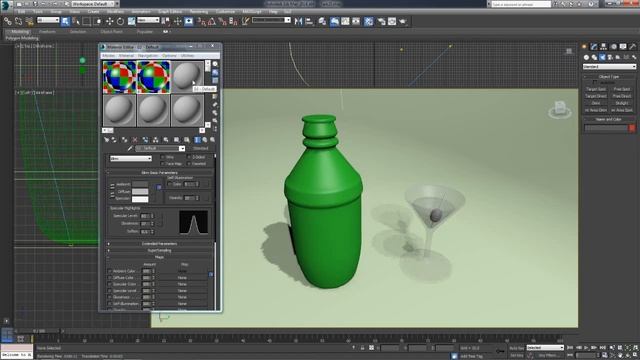
Task: Click the Diffuse color swatch
Action: coord(140,191)
